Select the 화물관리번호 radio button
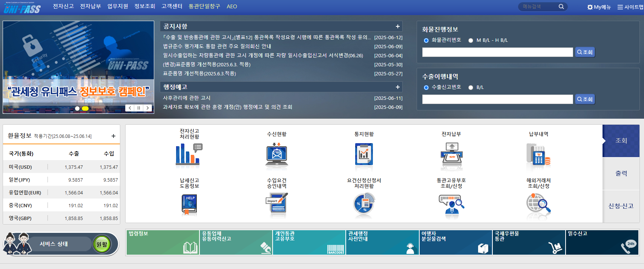This screenshot has width=644, height=269. tap(426, 40)
